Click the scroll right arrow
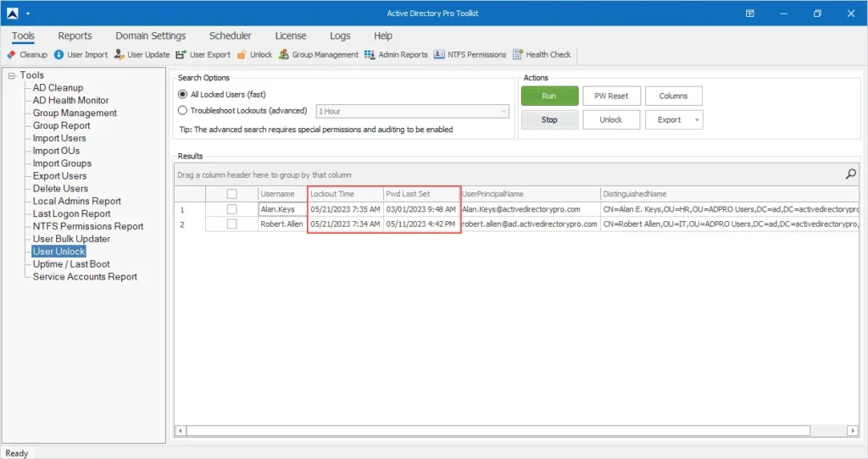868x459 pixels. tap(853, 430)
